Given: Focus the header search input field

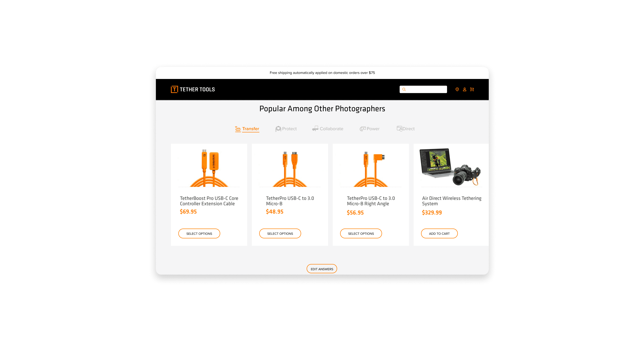Looking at the screenshot, I should (x=423, y=89).
